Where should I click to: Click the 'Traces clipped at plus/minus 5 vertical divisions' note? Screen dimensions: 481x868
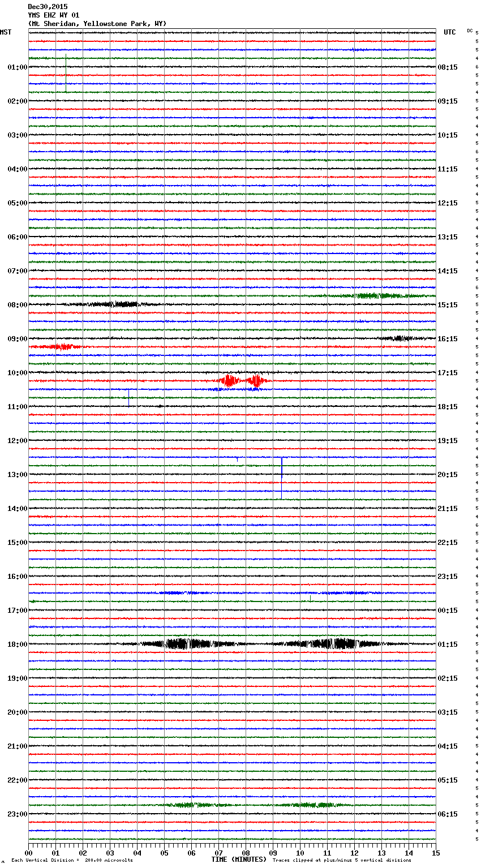pyautogui.click(x=342, y=861)
